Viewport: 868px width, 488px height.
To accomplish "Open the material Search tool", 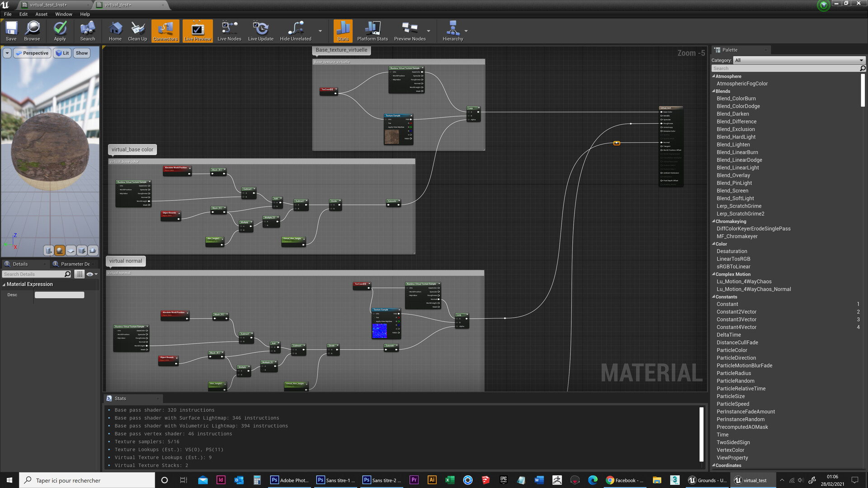I will (87, 31).
